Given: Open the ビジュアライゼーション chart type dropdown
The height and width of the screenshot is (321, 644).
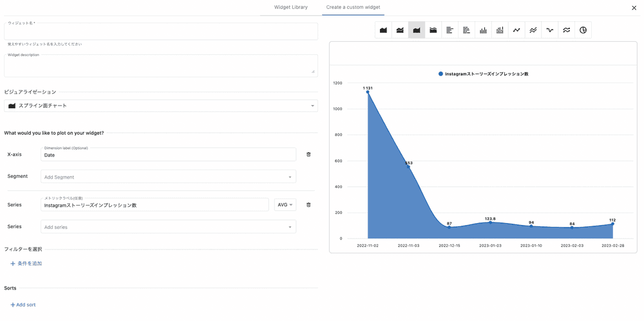Looking at the screenshot, I should click(160, 106).
